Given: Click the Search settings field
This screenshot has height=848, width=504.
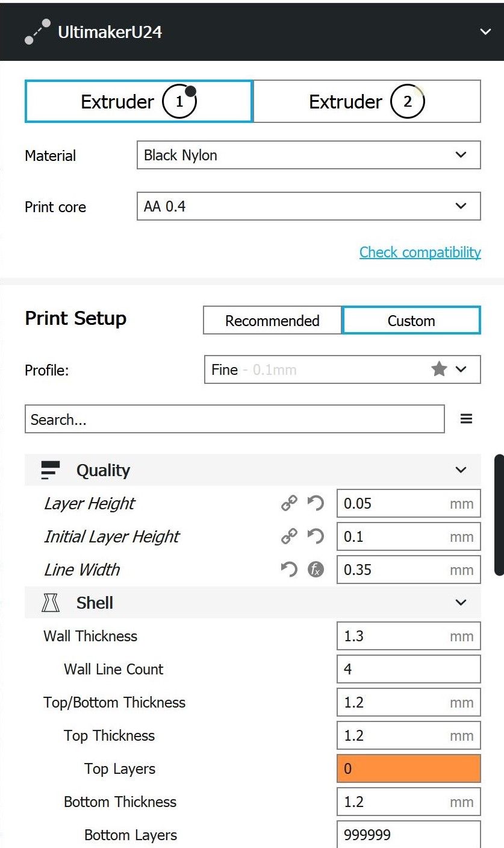Looking at the screenshot, I should pos(234,419).
